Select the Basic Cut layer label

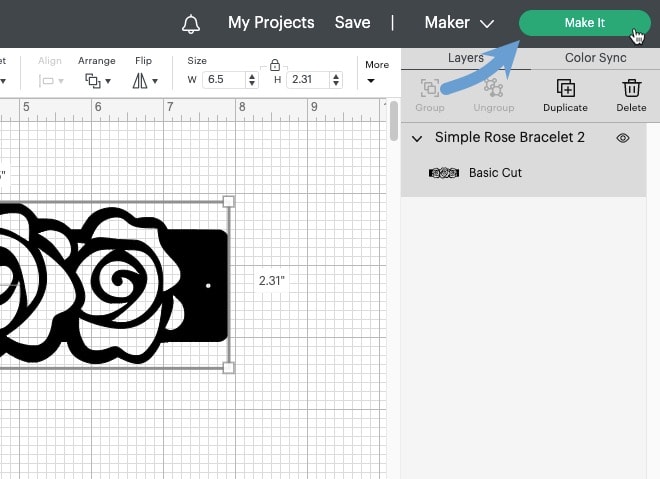pyautogui.click(x=495, y=173)
